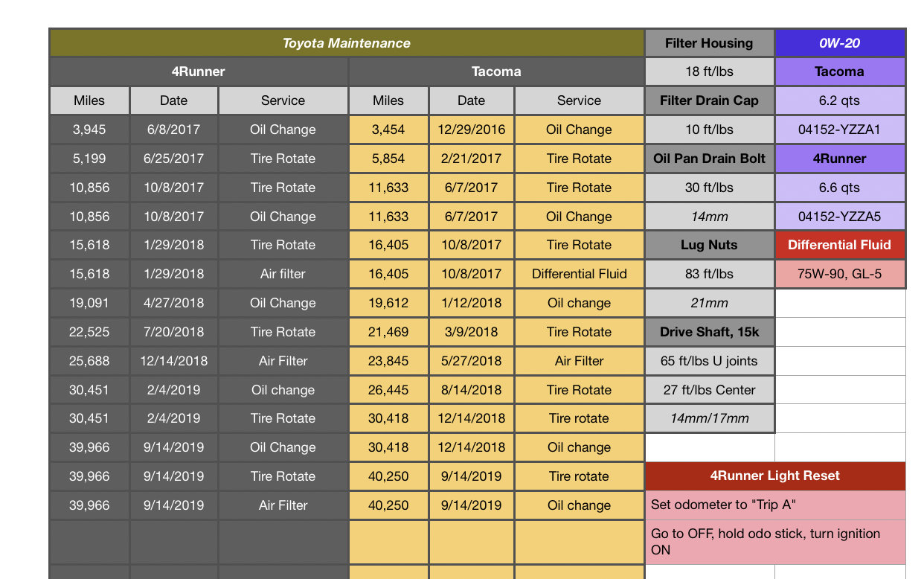Select the 1/12/2018 date cell
924x579 pixels.
(x=472, y=303)
